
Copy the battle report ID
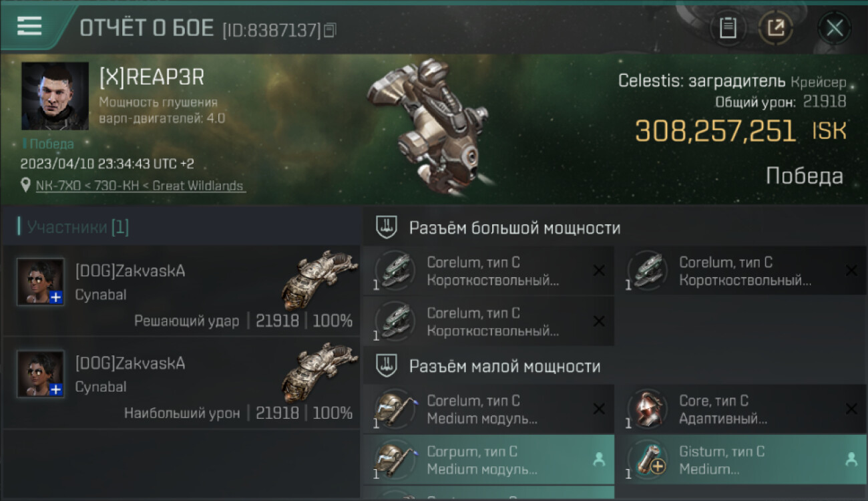click(329, 30)
